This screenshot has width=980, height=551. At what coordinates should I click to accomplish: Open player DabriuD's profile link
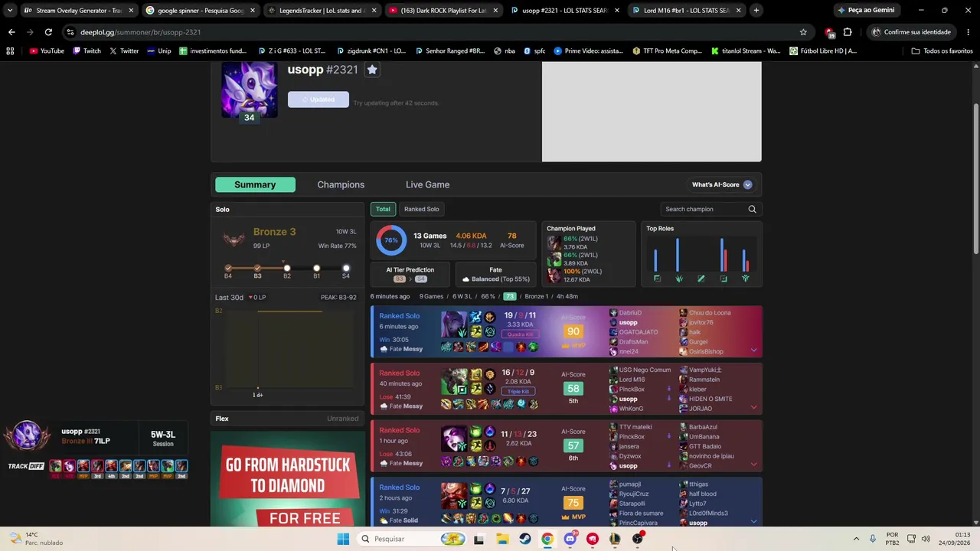pos(630,312)
